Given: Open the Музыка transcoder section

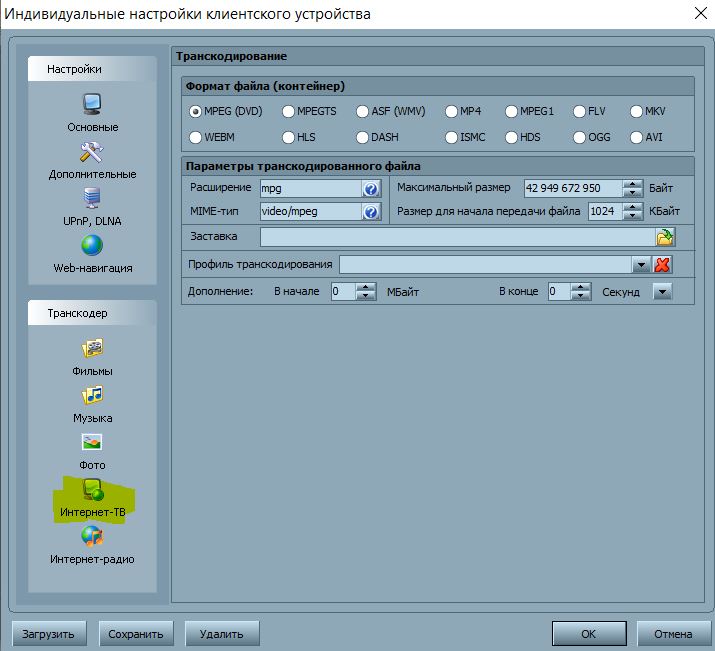Looking at the screenshot, I should pos(92,395).
